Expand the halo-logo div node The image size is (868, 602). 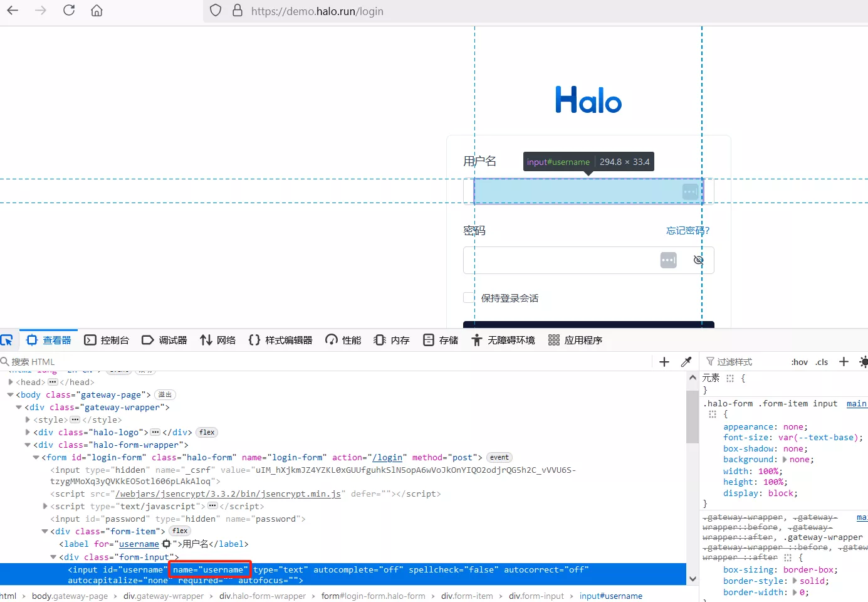click(28, 433)
